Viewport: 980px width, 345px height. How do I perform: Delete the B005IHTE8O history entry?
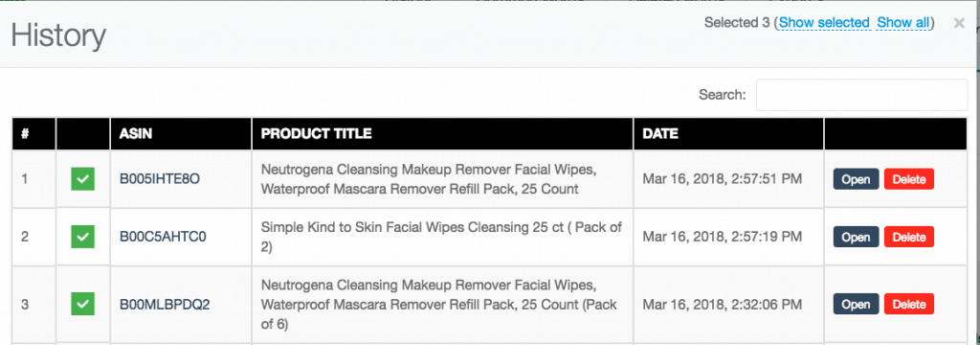point(909,179)
